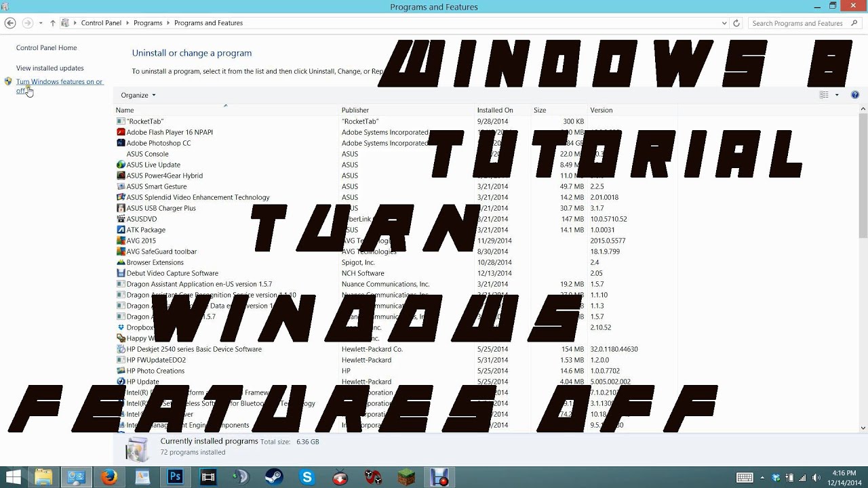
Task: Refresh the Programs and Features view
Action: (x=736, y=23)
